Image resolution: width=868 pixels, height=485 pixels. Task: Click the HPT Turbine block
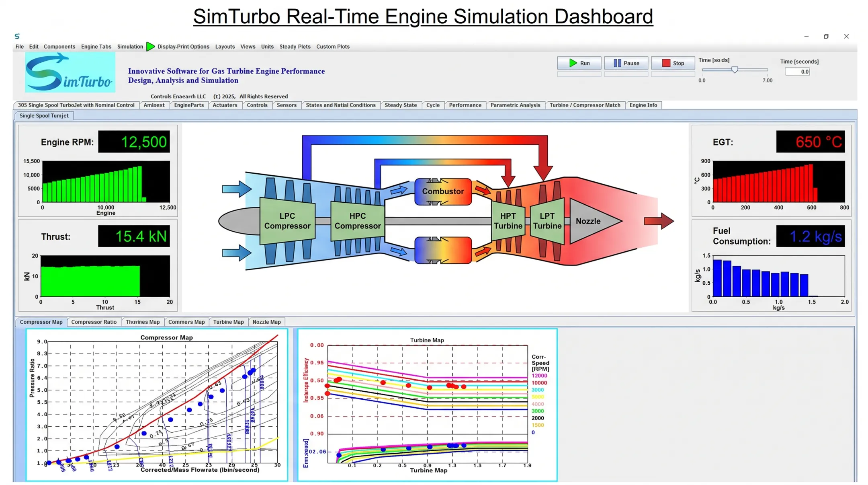click(508, 221)
